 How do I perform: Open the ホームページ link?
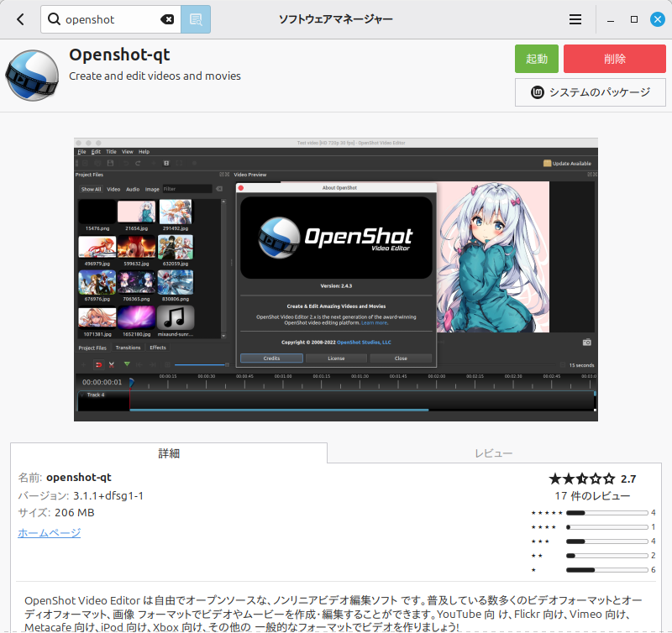coord(50,533)
